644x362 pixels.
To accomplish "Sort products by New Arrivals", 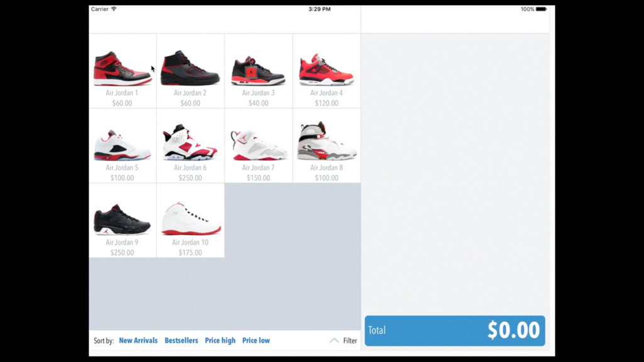I will pyautogui.click(x=138, y=341).
